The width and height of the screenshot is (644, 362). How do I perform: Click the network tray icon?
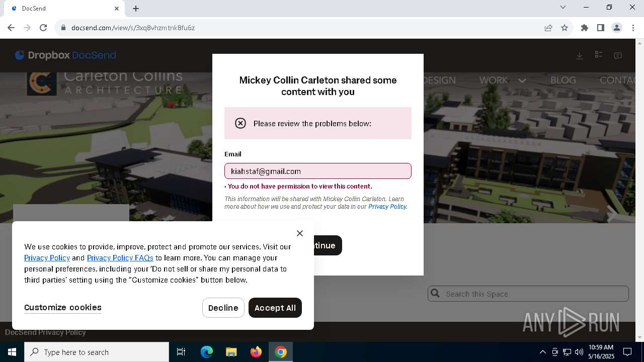pos(567,352)
